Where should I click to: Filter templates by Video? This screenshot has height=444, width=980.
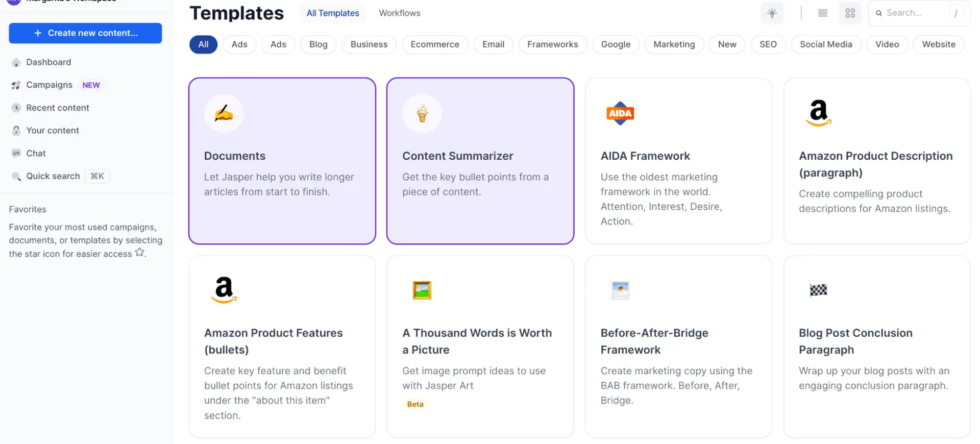(x=887, y=44)
